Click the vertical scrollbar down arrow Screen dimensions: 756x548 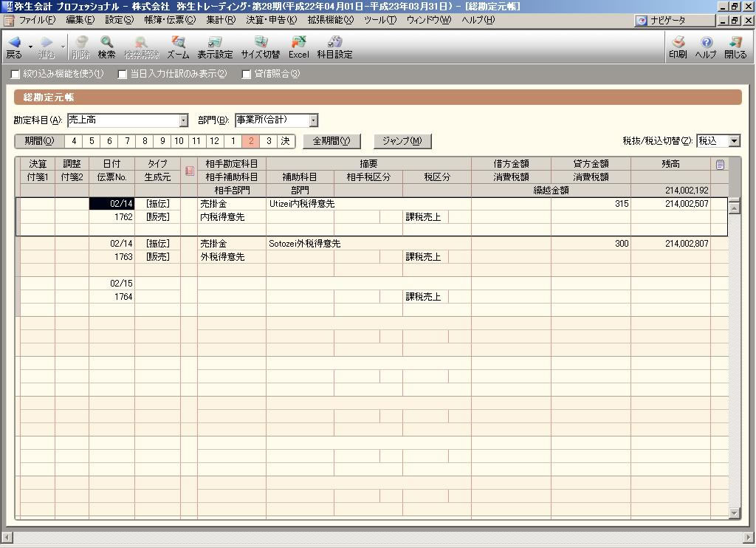(735, 513)
